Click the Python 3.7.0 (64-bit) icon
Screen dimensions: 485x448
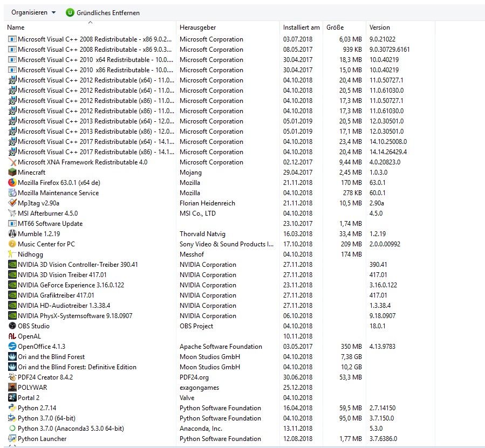click(x=12, y=418)
